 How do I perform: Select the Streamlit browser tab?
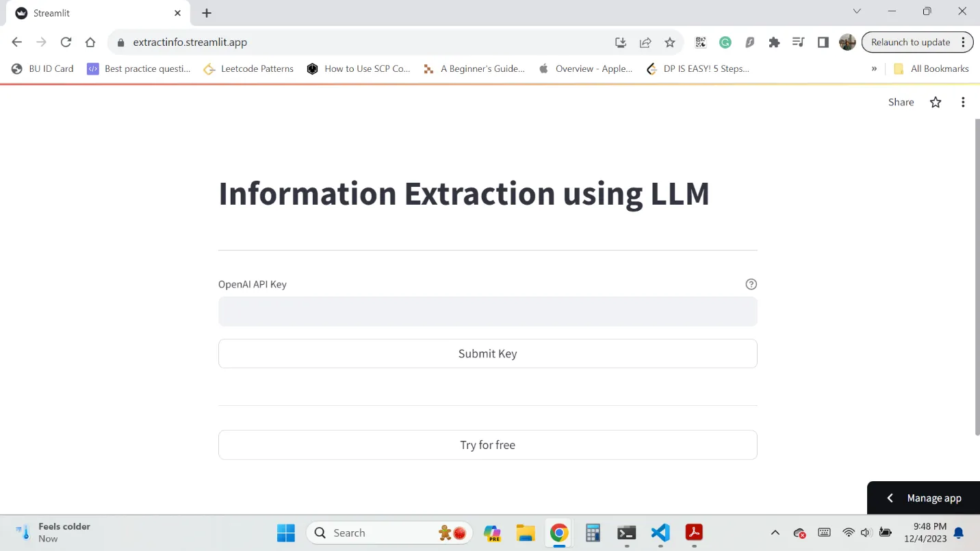[x=99, y=13]
